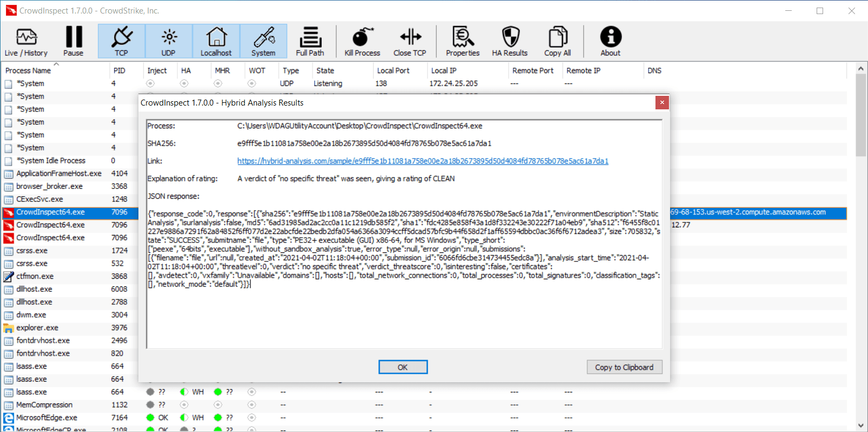Click the process list scrollbar up arrow
This screenshot has height=432, width=868.
(861, 69)
